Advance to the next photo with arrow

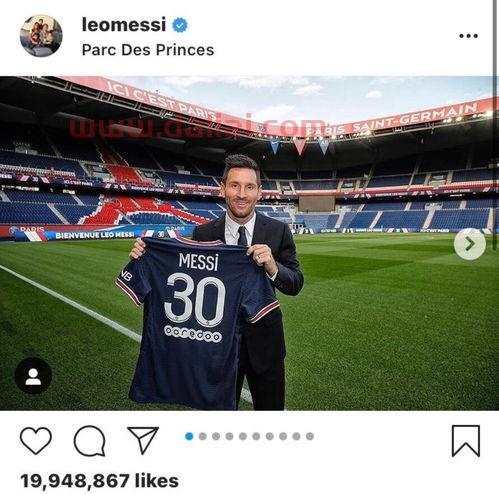[470, 244]
